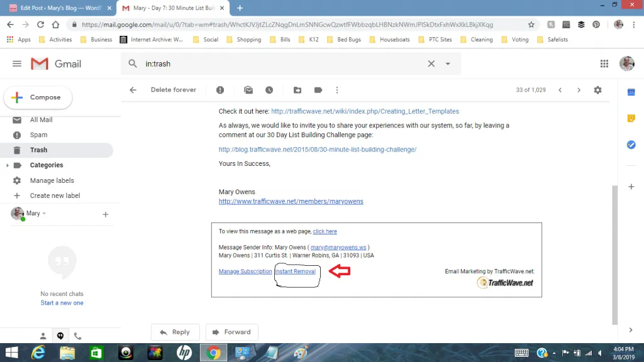
Task: Open Bed Bugs bookmark folder
Action: coord(344,40)
